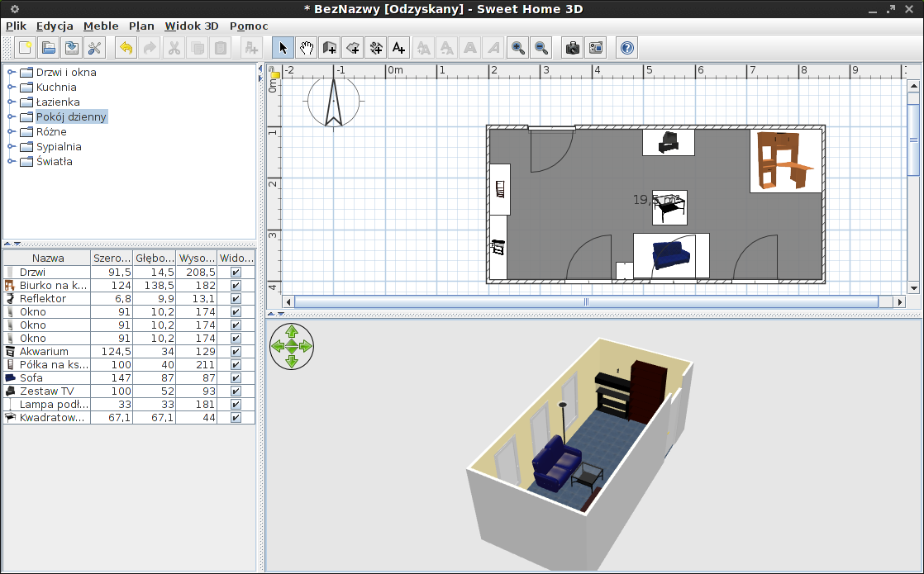Zoom out on the plan

541,48
